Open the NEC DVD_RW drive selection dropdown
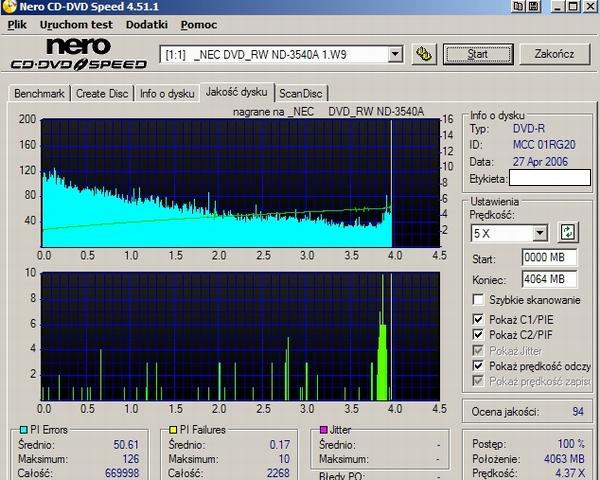This screenshot has width=600, height=480. [395, 54]
